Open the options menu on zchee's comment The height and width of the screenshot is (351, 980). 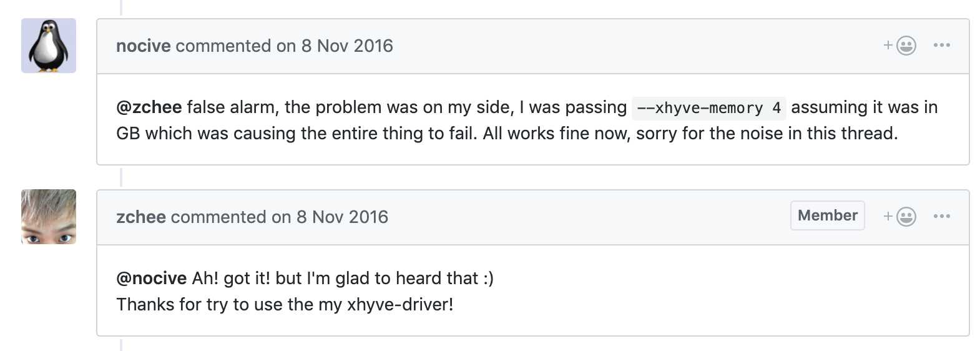click(x=941, y=217)
